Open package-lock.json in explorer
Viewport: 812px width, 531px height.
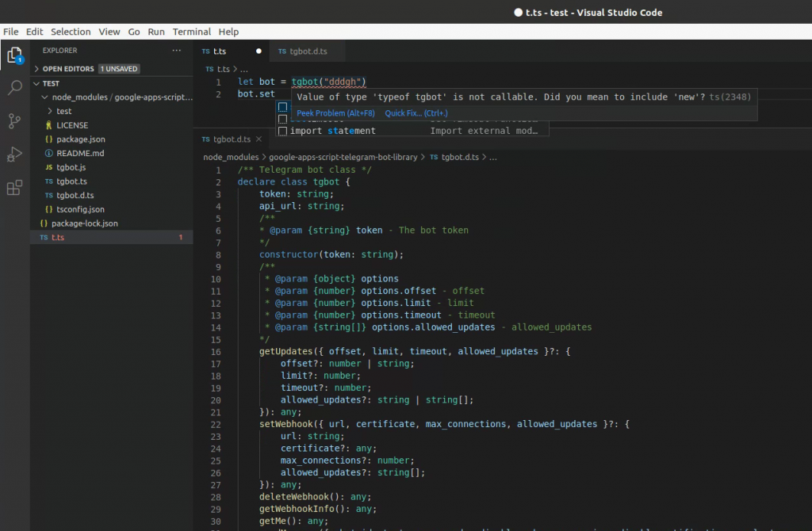84,223
